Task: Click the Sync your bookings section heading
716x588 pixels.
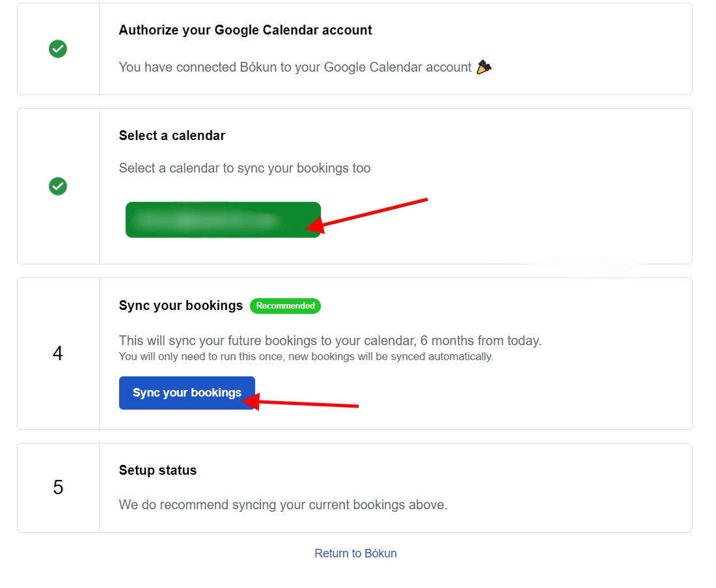Action: point(181,305)
